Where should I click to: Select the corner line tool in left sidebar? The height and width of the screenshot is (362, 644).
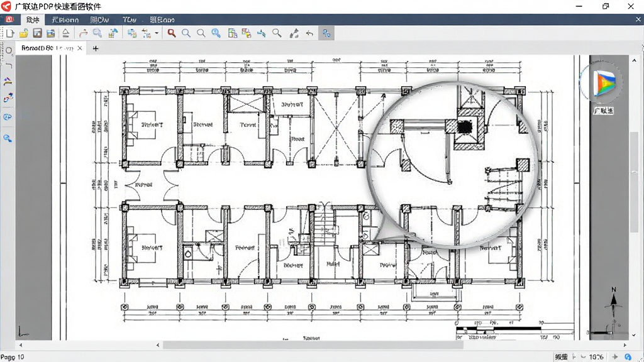coord(9,65)
